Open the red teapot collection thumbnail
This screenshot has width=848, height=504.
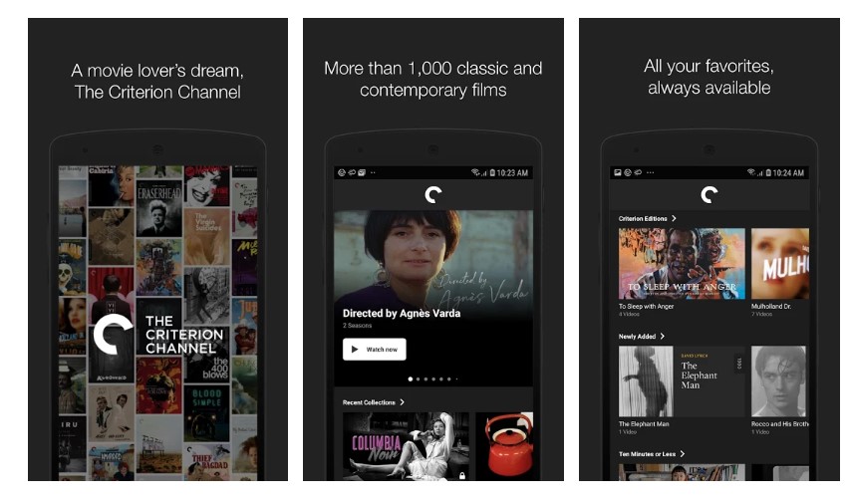click(504, 446)
